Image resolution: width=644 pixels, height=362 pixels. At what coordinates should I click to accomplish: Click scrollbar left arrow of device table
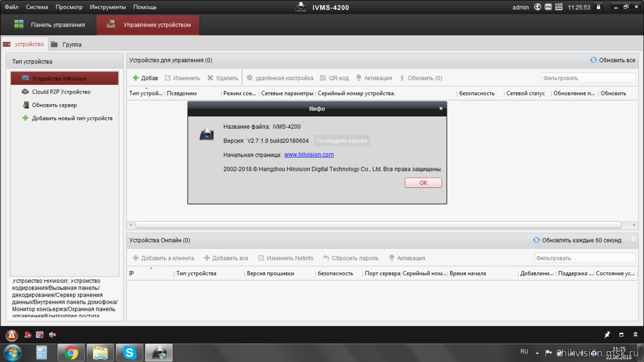[x=131, y=225]
